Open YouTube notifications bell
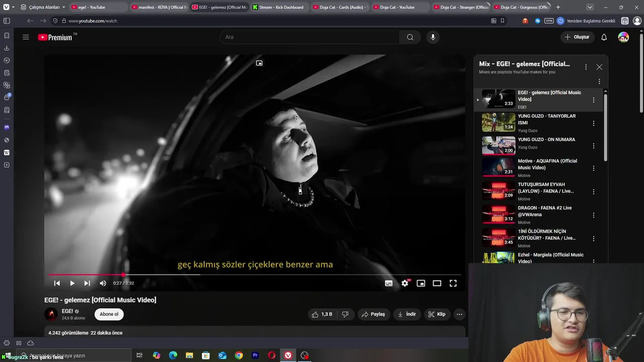 pos(604,37)
